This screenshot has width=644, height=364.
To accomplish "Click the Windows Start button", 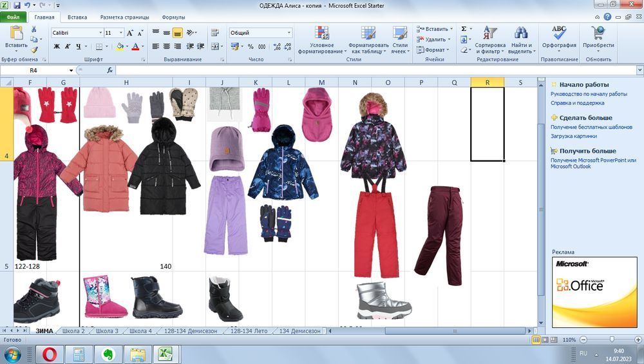I will pyautogui.click(x=12, y=354).
